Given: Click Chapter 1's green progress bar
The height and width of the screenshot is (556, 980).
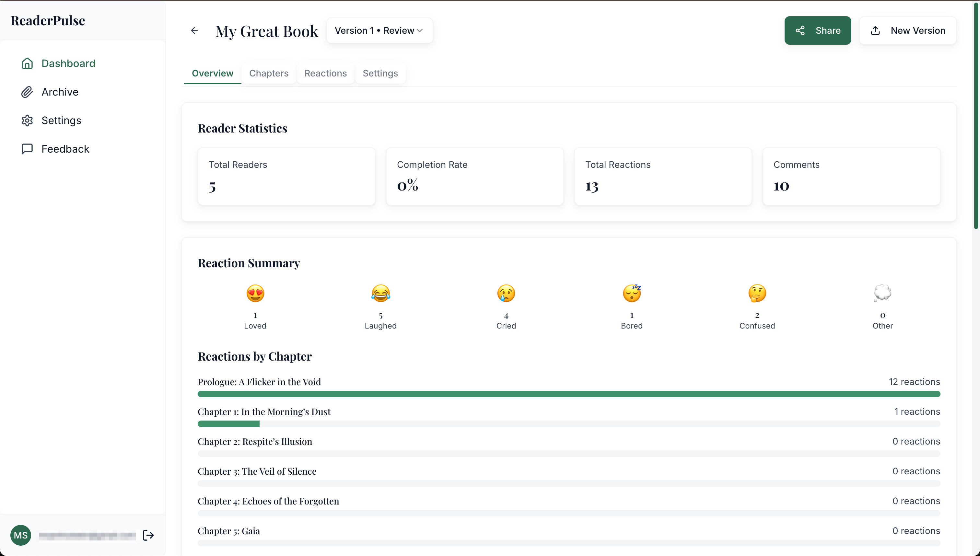Looking at the screenshot, I should 228,424.
